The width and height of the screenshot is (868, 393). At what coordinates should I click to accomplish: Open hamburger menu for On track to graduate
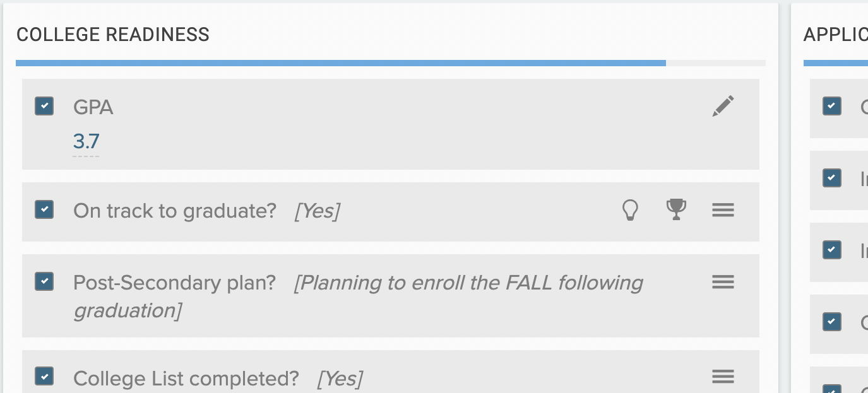[723, 210]
